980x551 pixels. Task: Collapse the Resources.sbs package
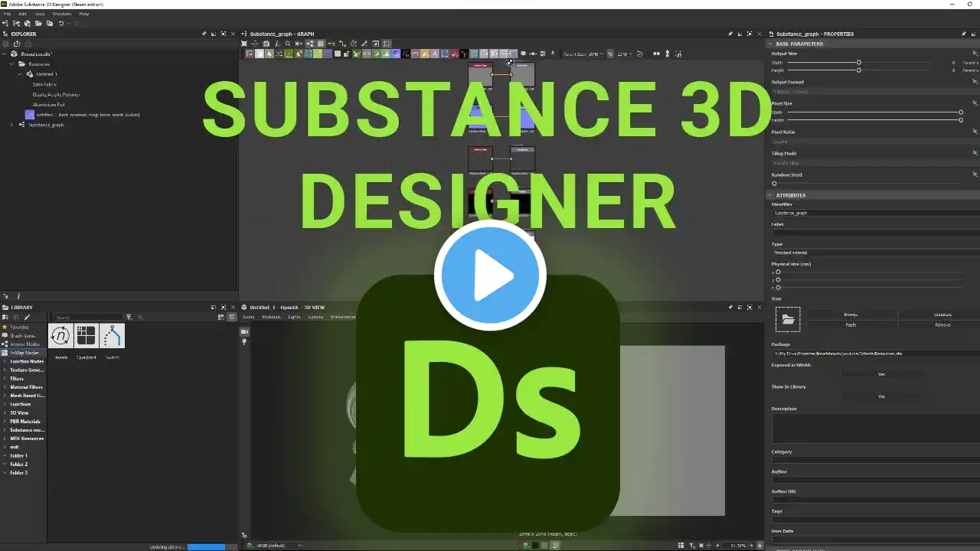pos(5,54)
